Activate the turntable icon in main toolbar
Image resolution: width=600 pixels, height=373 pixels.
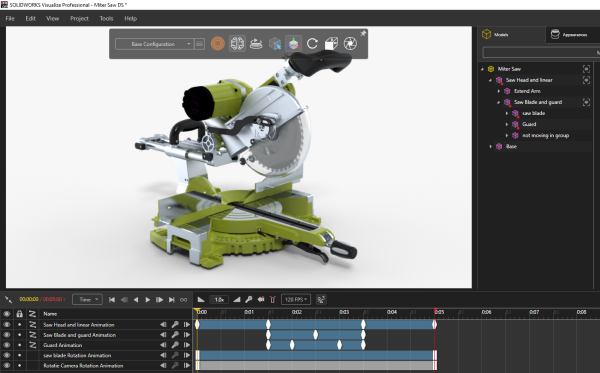pyautogui.click(x=256, y=44)
